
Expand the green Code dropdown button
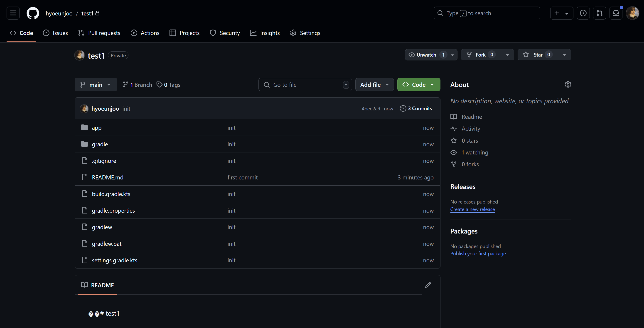(x=418, y=85)
